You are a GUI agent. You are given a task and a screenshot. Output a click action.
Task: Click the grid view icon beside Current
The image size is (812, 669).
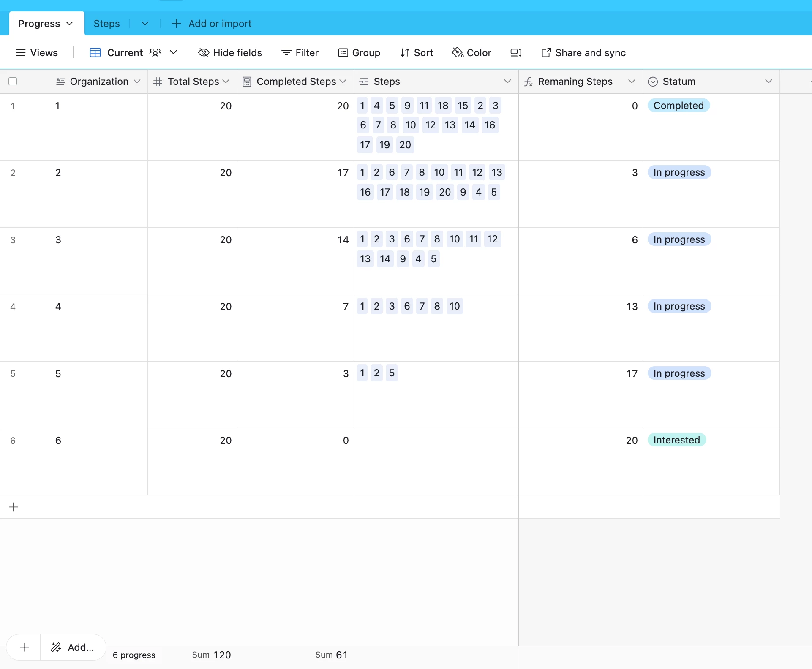(95, 53)
